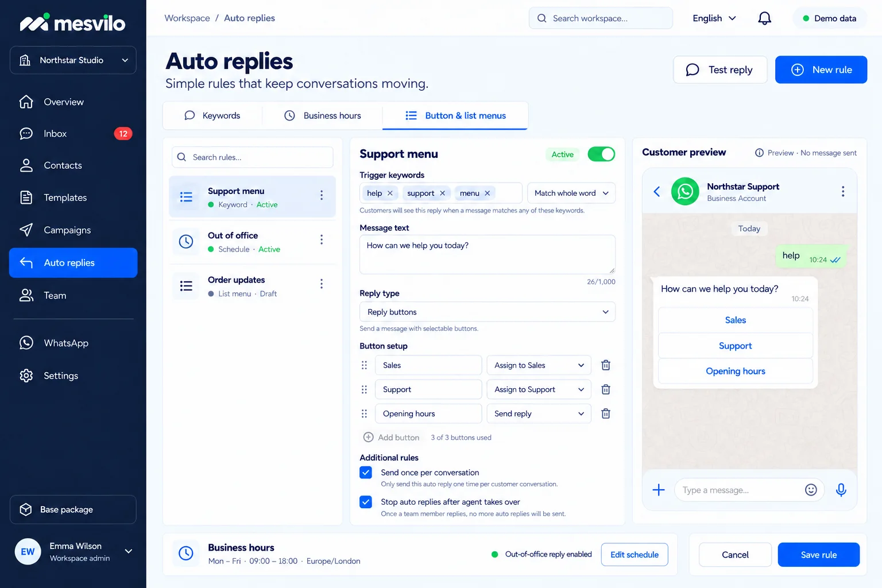Open the emoji picker in preview
882x588 pixels.
click(811, 490)
